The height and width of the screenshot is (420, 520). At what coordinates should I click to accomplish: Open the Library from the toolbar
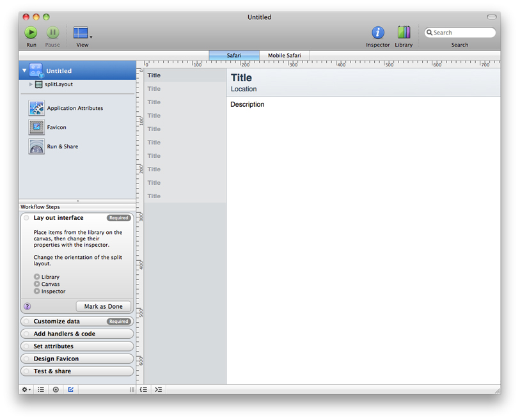pyautogui.click(x=404, y=33)
